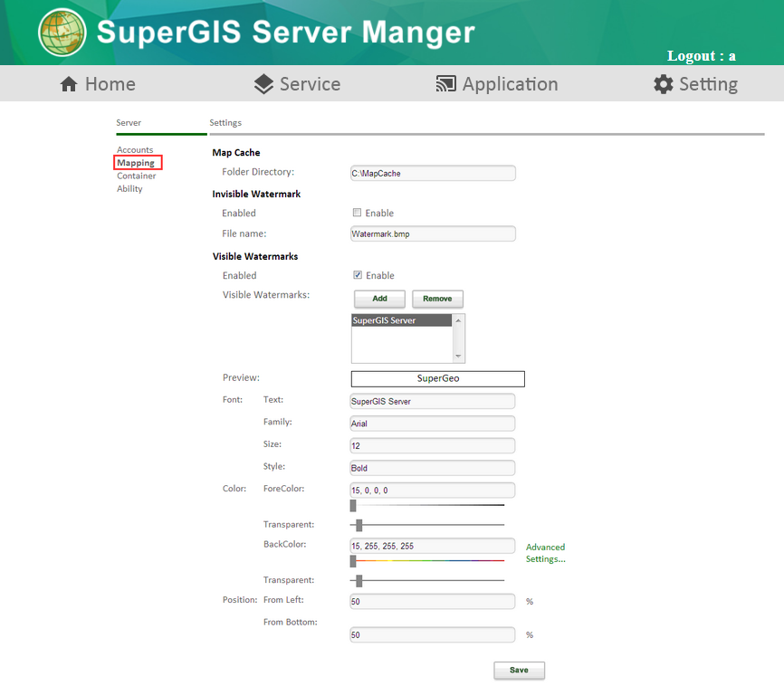Click the font Text input field
Image resolution: width=784 pixels, height=686 pixels.
point(433,401)
